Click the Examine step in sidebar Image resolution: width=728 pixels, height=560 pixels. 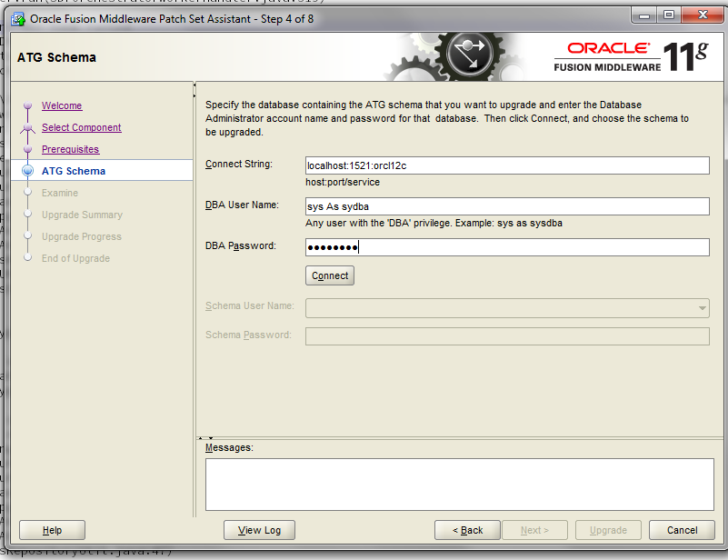click(x=60, y=193)
